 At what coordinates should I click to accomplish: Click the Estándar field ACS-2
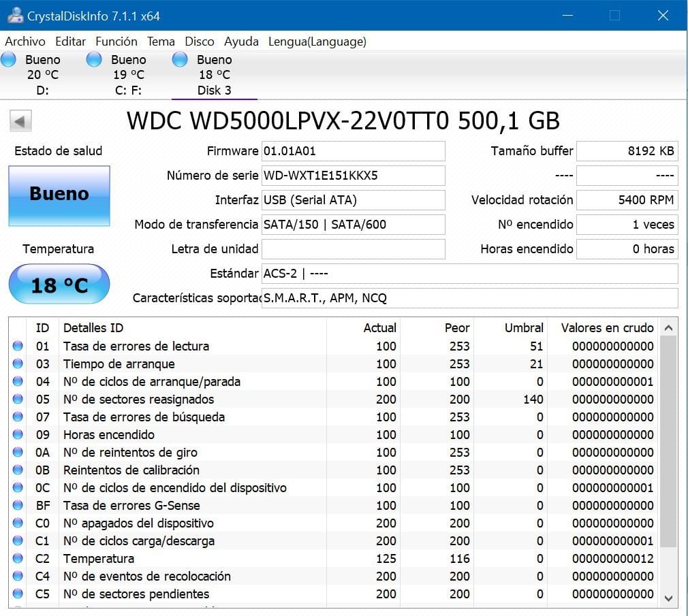tap(470, 274)
